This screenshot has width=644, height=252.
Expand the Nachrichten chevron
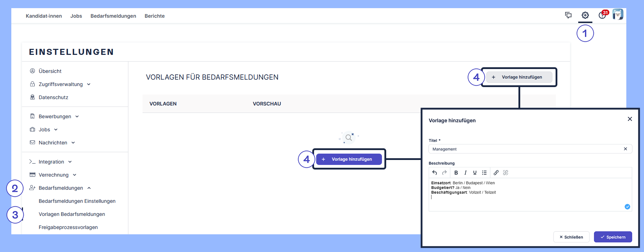tap(73, 143)
